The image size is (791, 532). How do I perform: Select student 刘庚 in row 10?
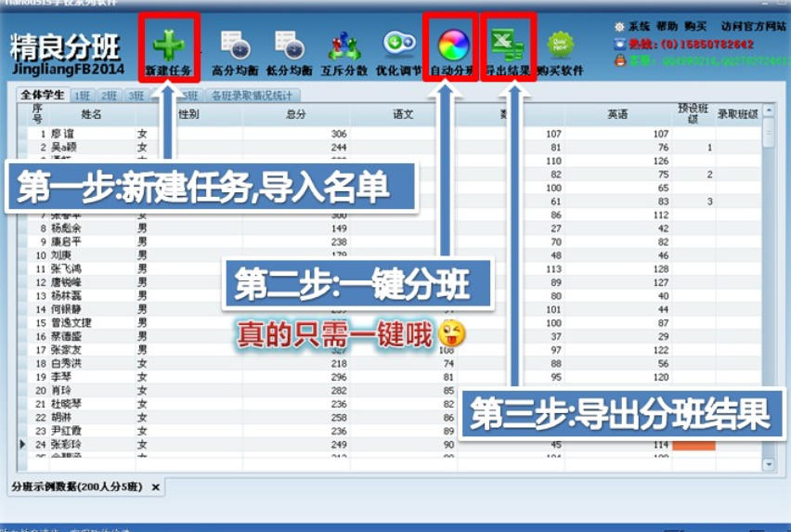[x=61, y=255]
